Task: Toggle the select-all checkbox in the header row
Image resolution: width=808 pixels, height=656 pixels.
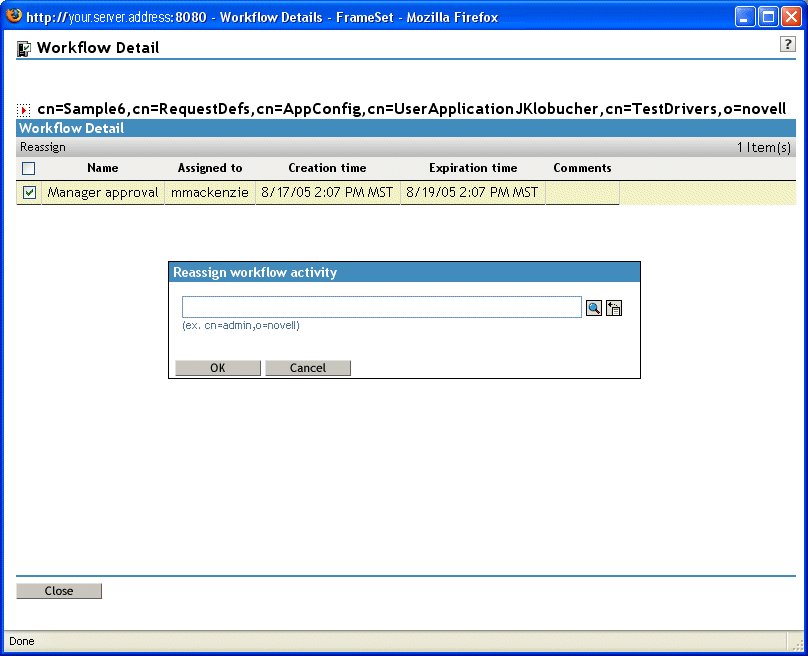Action: click(28, 168)
